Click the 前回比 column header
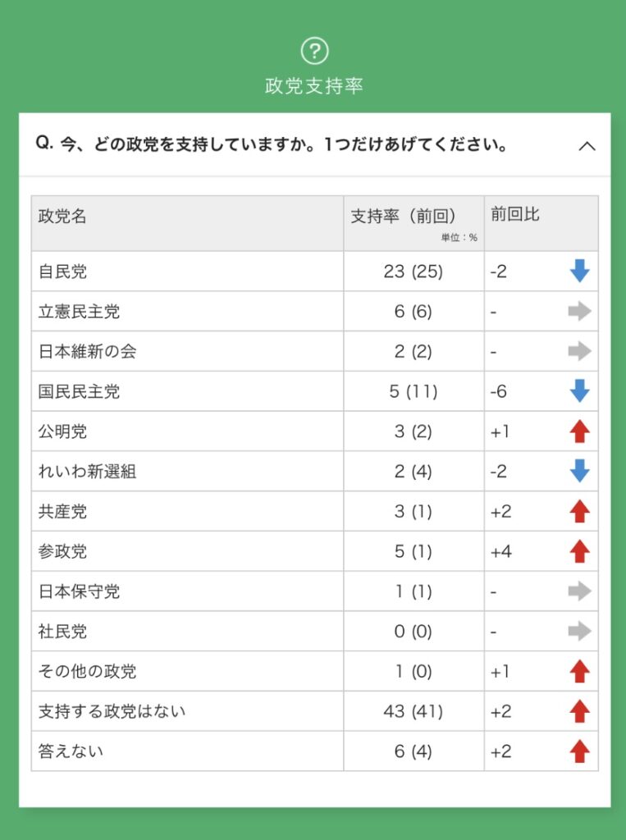 [515, 215]
